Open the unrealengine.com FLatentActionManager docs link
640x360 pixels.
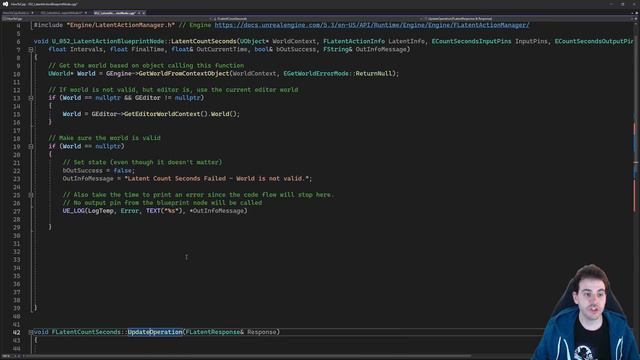pyautogui.click(x=372, y=25)
